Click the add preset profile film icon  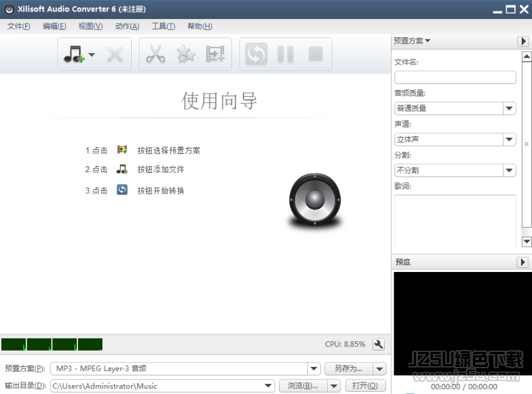point(216,54)
